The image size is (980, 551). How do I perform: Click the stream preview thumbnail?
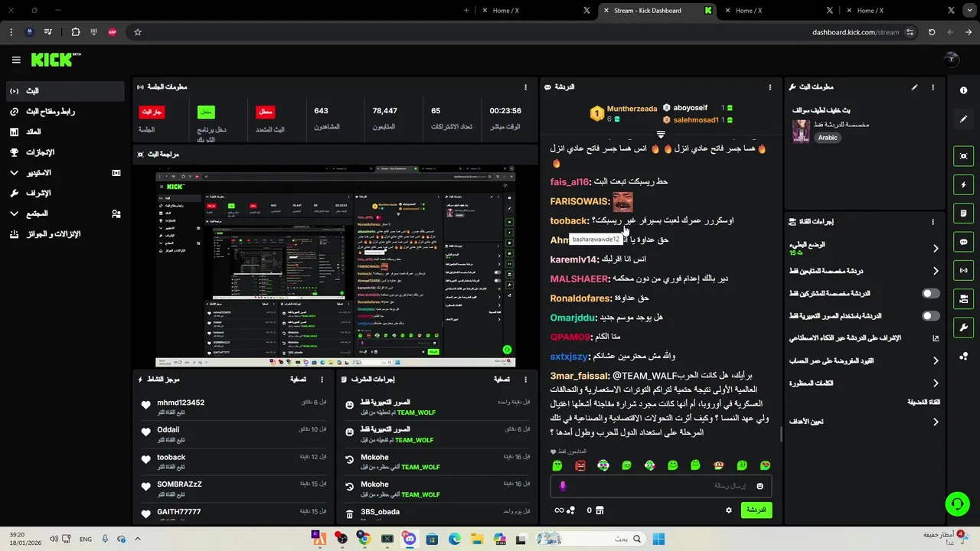335,266
